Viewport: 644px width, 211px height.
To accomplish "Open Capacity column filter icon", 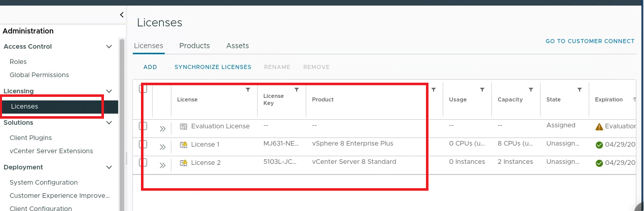I will click(x=531, y=90).
